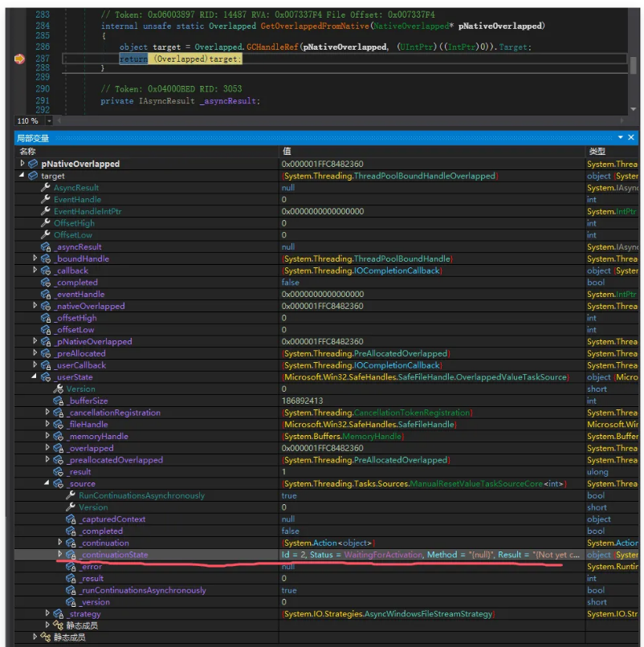
Task: Expand the _fileHandle field
Action: (x=47, y=424)
